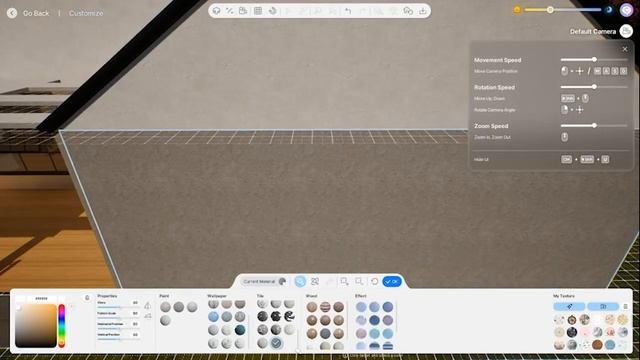
Task: Open the My Texture list menu icon
Action: [625, 306]
